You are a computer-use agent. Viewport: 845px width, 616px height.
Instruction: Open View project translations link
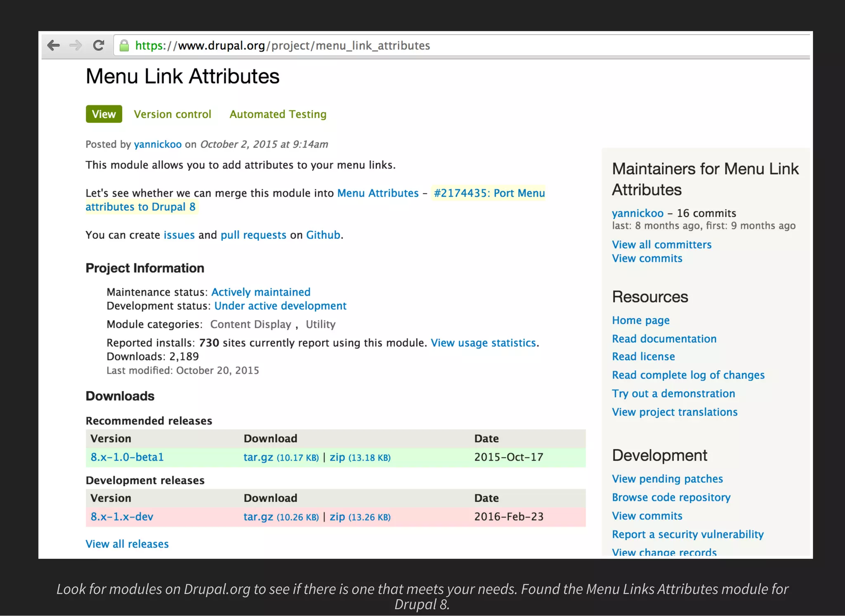pos(675,412)
